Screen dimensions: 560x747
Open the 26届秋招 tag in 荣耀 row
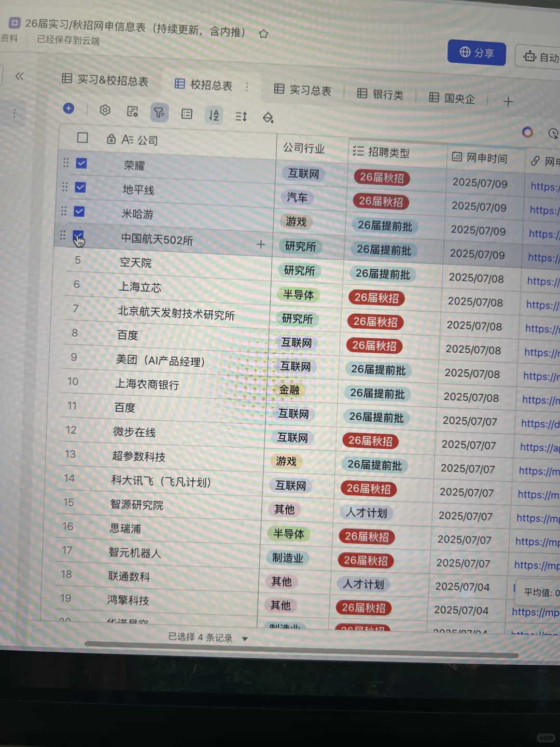tap(382, 178)
